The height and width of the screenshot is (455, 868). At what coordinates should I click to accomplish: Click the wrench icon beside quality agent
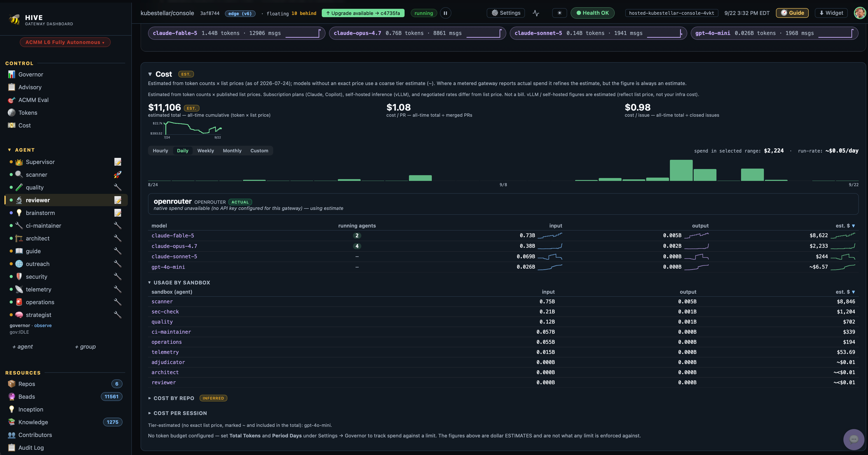[x=118, y=187]
